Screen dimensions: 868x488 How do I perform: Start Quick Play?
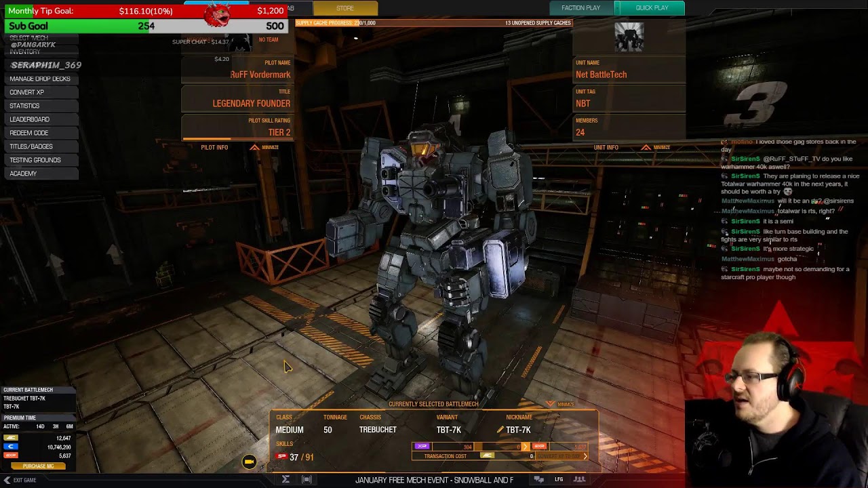coord(652,8)
